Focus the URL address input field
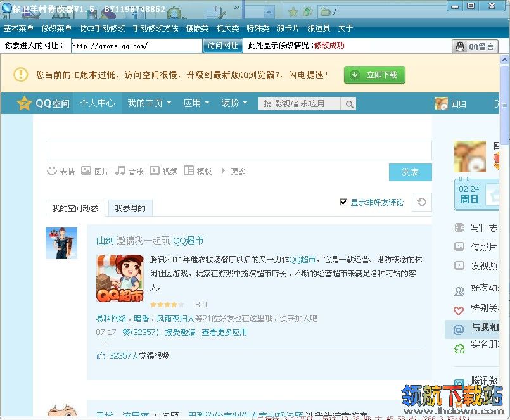Viewport: 510px width, 420px height. pos(137,46)
